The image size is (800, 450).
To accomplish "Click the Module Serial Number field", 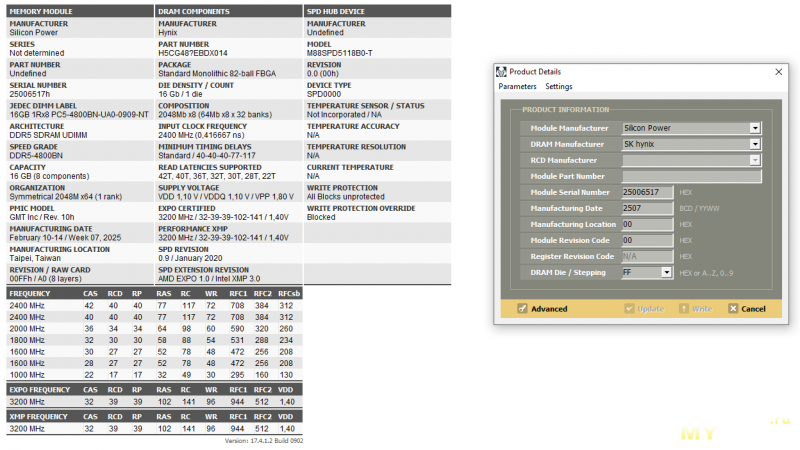I will [647, 192].
